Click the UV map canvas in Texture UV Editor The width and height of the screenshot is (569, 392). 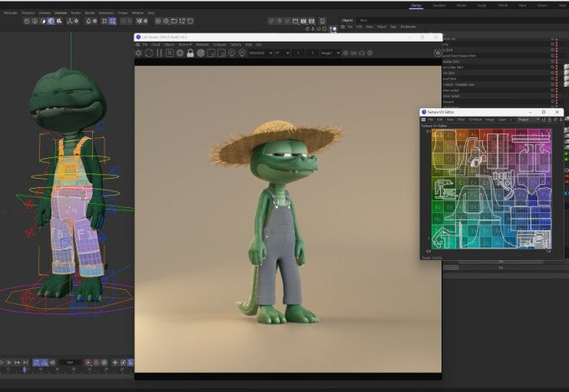(x=492, y=189)
